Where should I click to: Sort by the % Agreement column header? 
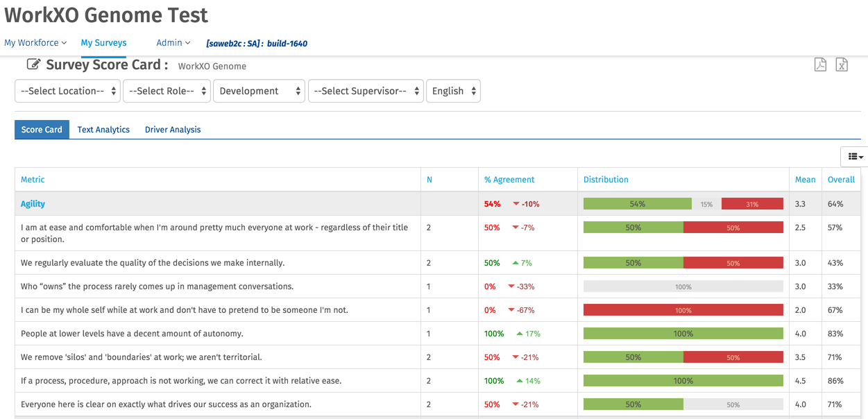coord(509,180)
